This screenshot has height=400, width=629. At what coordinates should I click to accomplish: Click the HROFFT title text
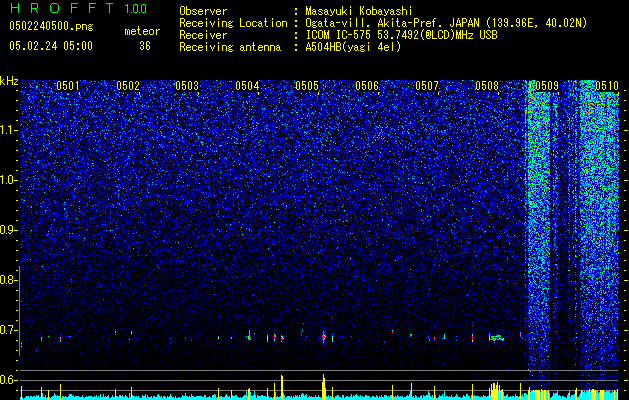click(62, 8)
